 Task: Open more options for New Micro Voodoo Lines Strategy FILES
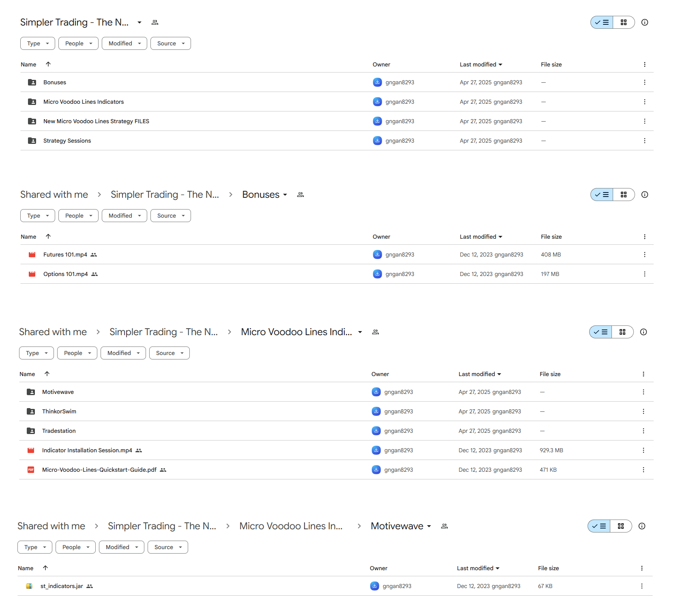click(x=644, y=121)
